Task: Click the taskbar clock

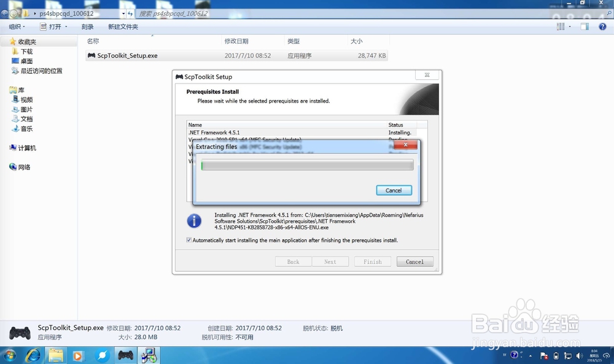Action: (x=594, y=356)
